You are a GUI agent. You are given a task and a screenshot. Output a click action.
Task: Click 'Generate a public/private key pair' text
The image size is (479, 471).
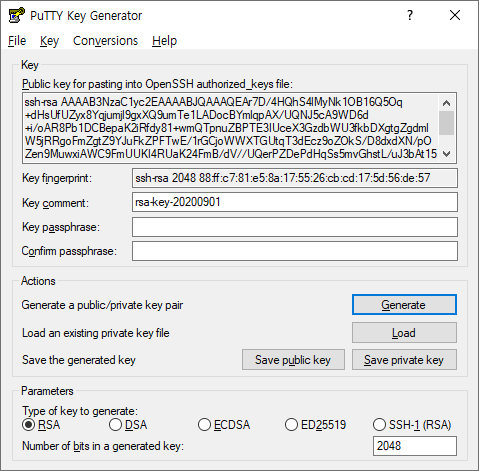coord(102,305)
